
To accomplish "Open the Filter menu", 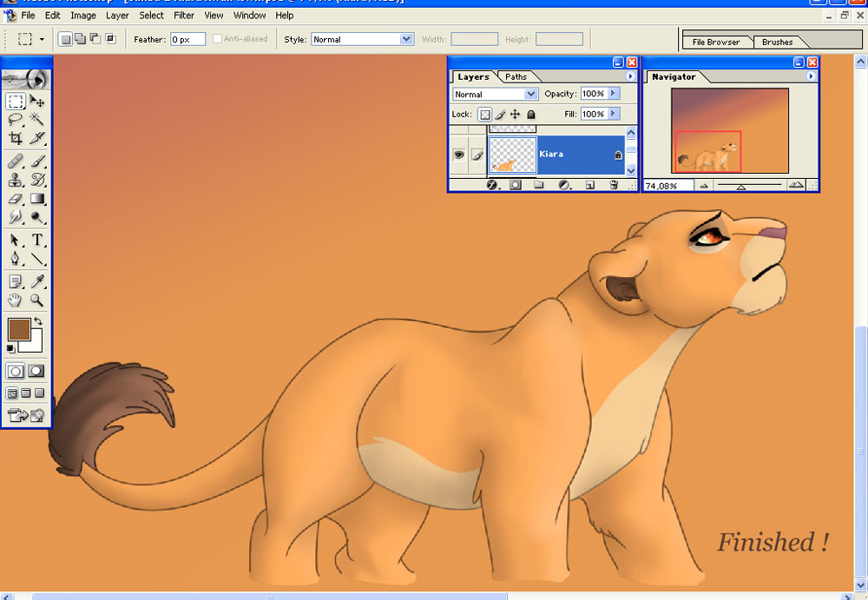I will [x=184, y=16].
